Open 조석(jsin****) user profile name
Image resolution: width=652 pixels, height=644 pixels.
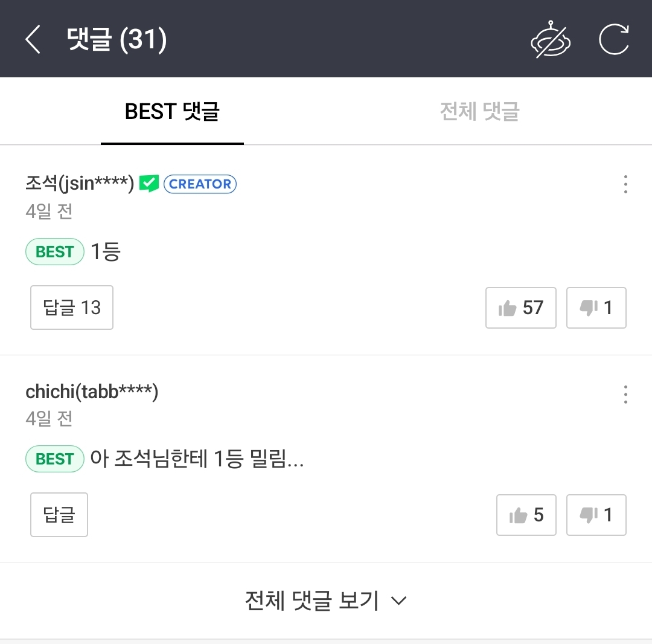tap(80, 183)
